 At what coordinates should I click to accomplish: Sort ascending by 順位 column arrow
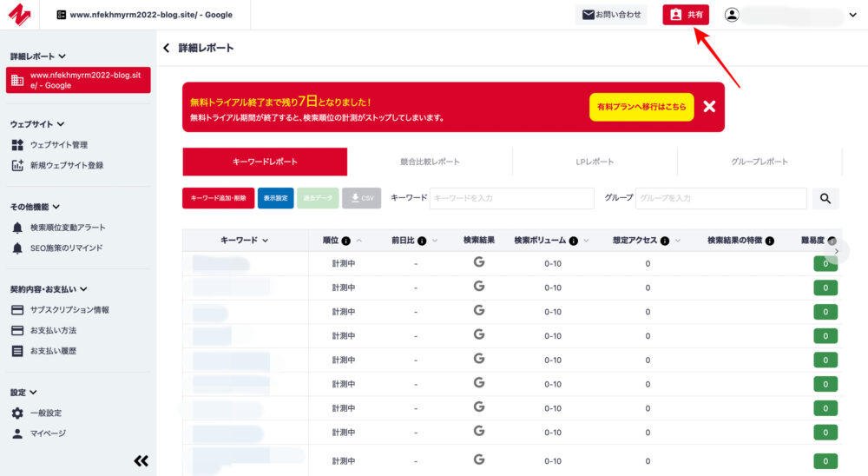click(x=358, y=241)
